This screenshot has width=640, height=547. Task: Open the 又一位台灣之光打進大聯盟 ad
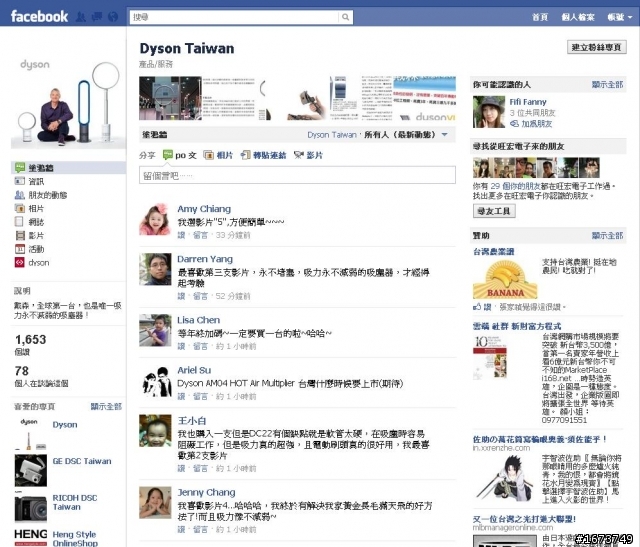pyautogui.click(x=524, y=519)
